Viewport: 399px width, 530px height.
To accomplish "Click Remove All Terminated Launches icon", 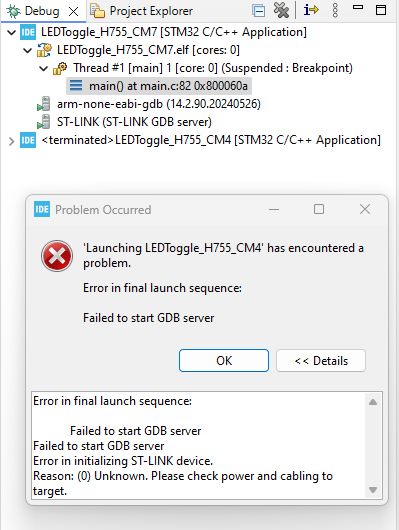I will (281, 10).
